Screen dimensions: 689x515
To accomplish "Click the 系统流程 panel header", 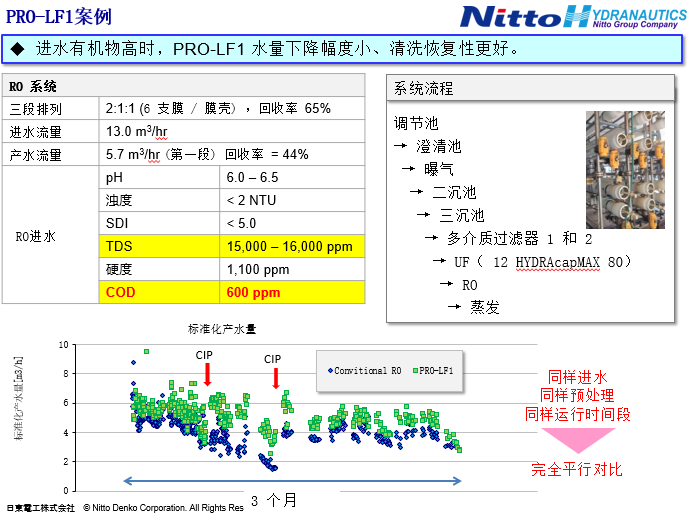I will [530, 88].
